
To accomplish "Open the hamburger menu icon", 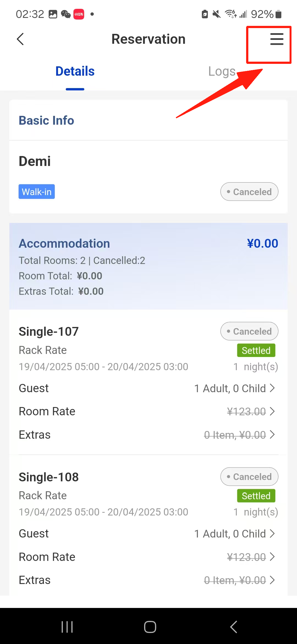I will [276, 39].
